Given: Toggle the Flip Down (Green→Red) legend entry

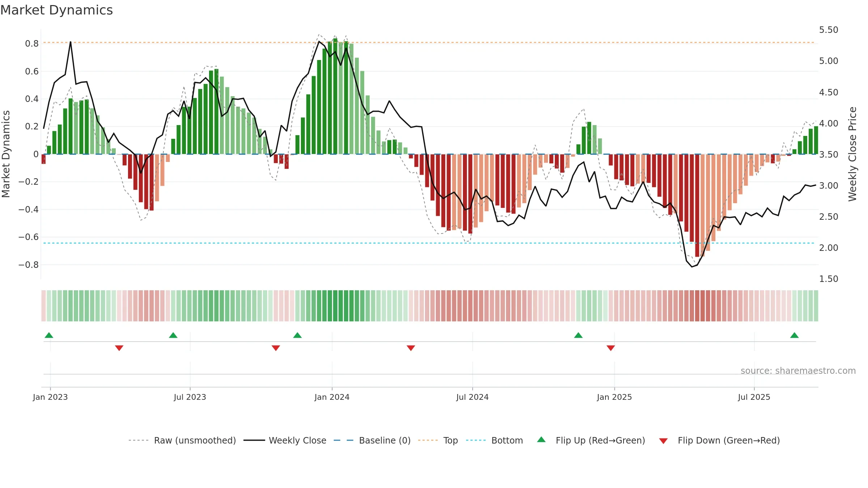Looking at the screenshot, I should point(719,440).
